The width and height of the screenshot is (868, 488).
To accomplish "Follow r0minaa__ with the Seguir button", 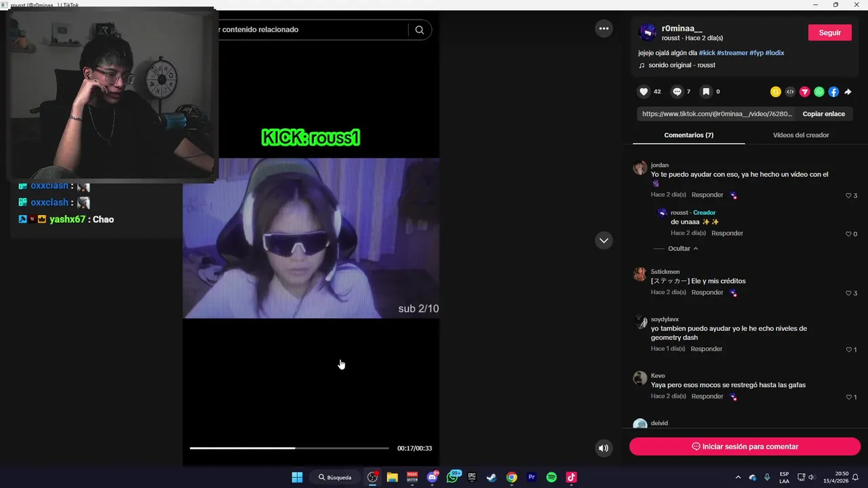I will point(829,33).
